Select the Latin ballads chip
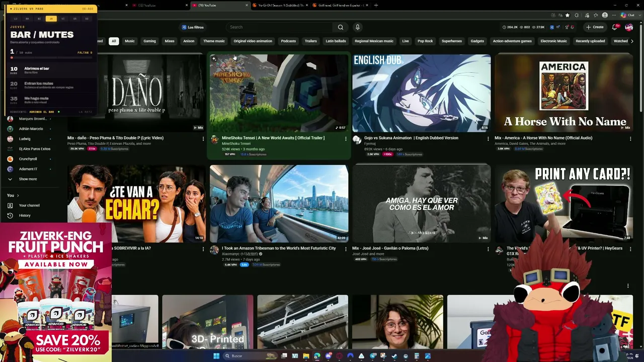 336,41
